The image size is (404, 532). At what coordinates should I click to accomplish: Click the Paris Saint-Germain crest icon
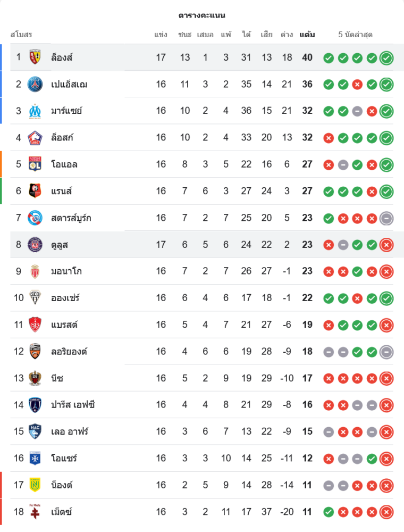35,84
